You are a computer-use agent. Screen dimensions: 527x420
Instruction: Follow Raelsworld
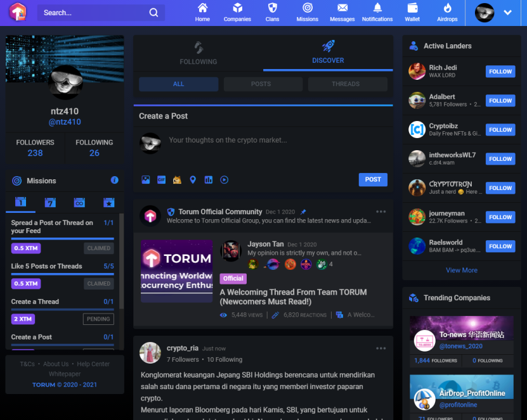click(x=500, y=246)
